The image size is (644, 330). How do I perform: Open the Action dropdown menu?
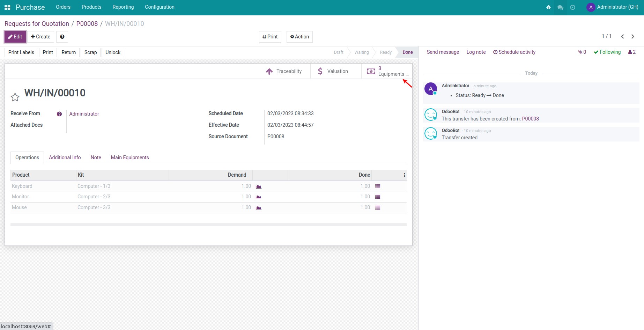pos(299,37)
